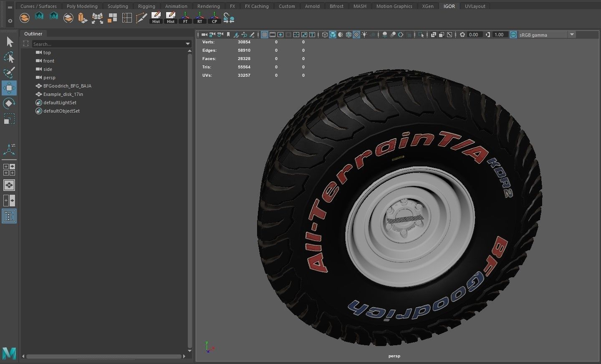Click the Verts count 30854 in heads-up display
The image size is (601, 364).
pos(244,42)
